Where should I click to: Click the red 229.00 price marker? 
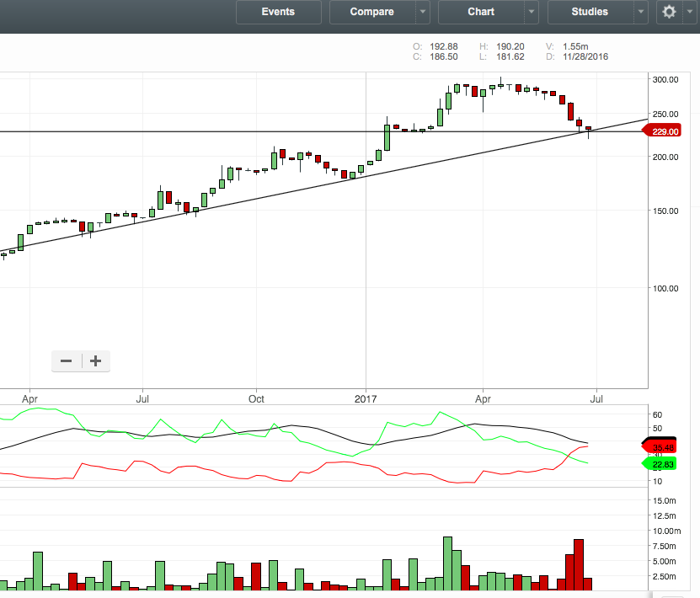663,131
